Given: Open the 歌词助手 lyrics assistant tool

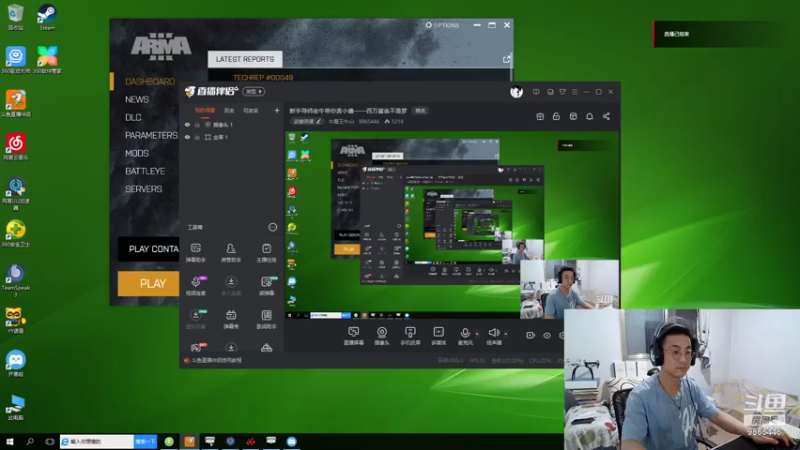Looking at the screenshot, I should click(266, 319).
